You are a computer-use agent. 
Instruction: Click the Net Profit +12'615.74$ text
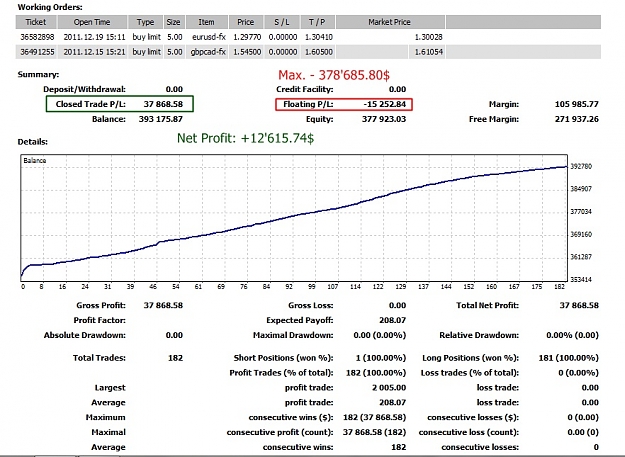[246, 138]
